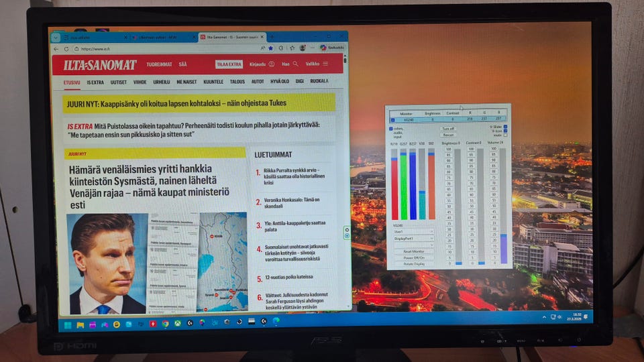644x362 pixels.
Task: Toggle the V-Icon checkbox
Action: pos(505,131)
